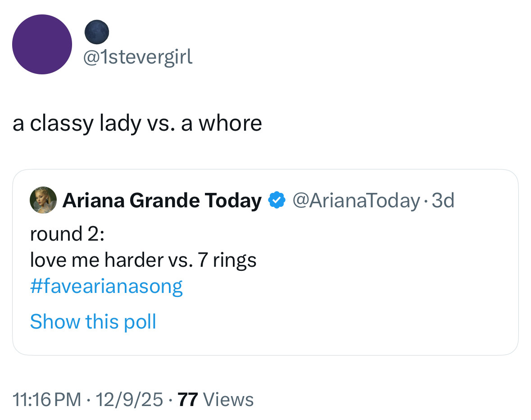Click the tweet text "a classy lady vs. a whore"

[137, 123]
